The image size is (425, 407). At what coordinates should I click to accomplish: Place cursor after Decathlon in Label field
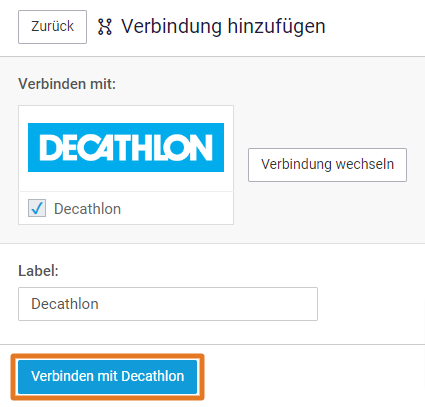(100, 304)
